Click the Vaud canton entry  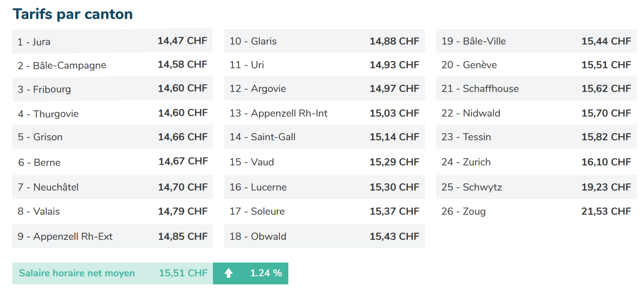[x=324, y=162]
